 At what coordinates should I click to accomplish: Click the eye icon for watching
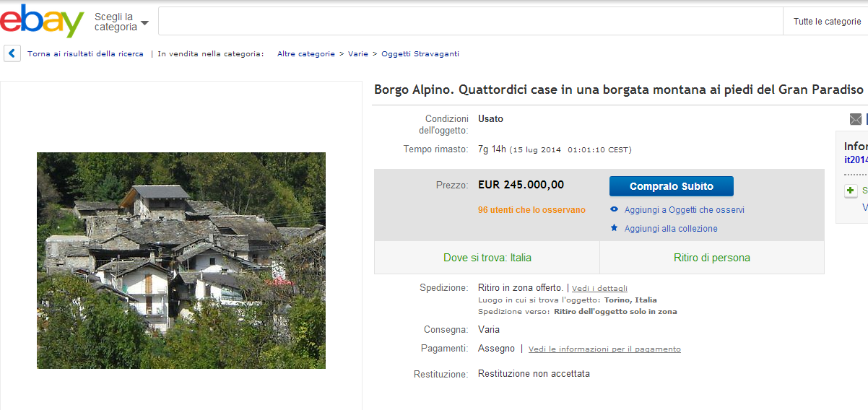coord(615,210)
